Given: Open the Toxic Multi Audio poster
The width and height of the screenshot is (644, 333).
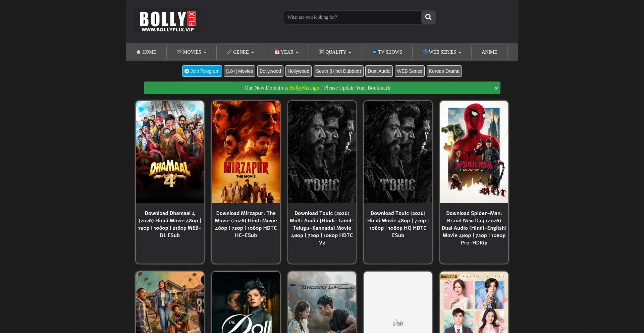Looking at the screenshot, I should pos(322,152).
